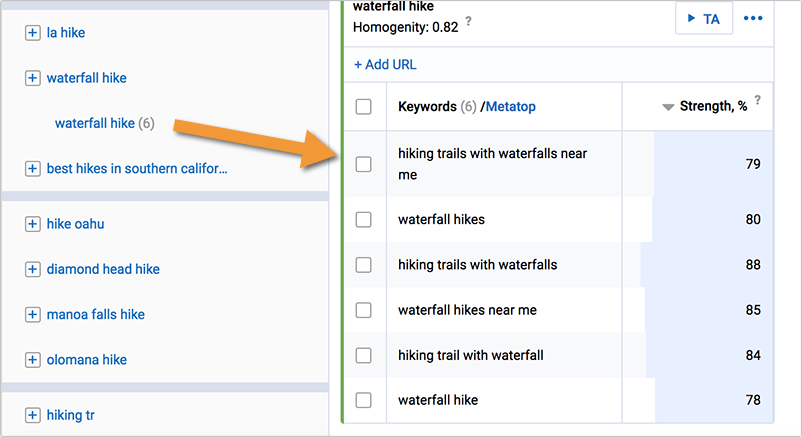Click strength value 80
802x437 pixels.
[x=753, y=220]
